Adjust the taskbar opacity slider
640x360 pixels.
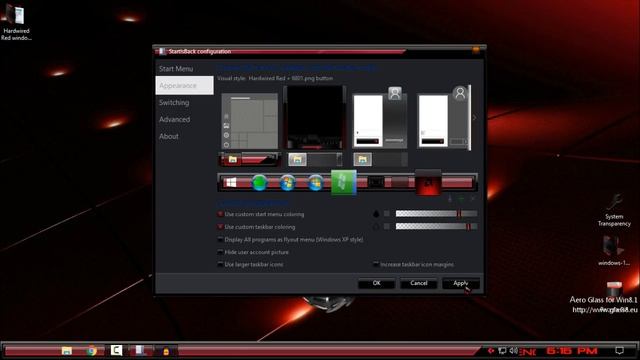tap(436, 227)
